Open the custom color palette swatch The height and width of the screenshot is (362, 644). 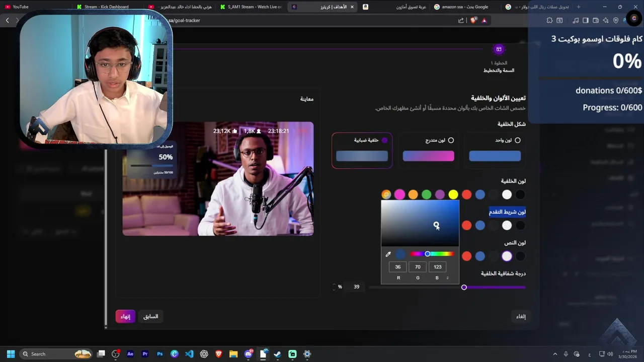[x=386, y=195]
